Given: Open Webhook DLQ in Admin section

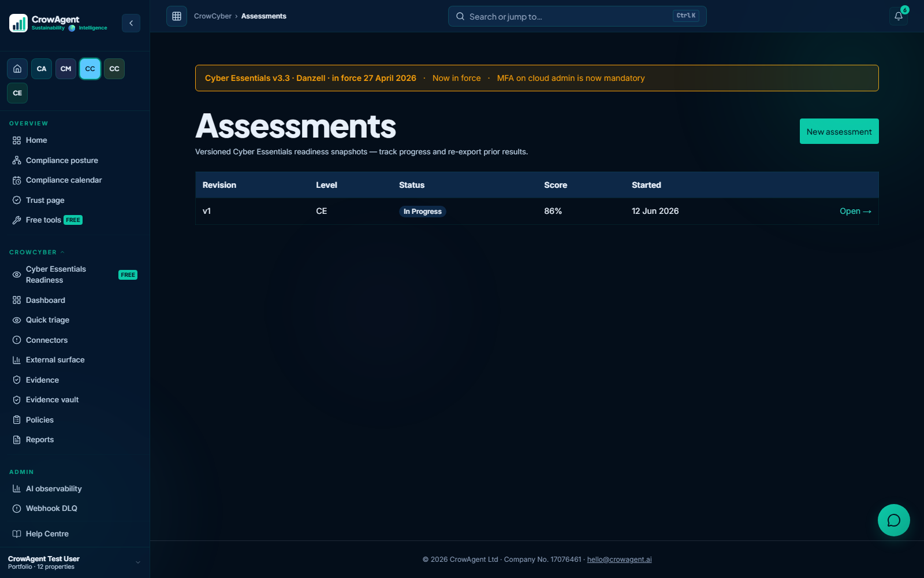Looking at the screenshot, I should [74, 509].
